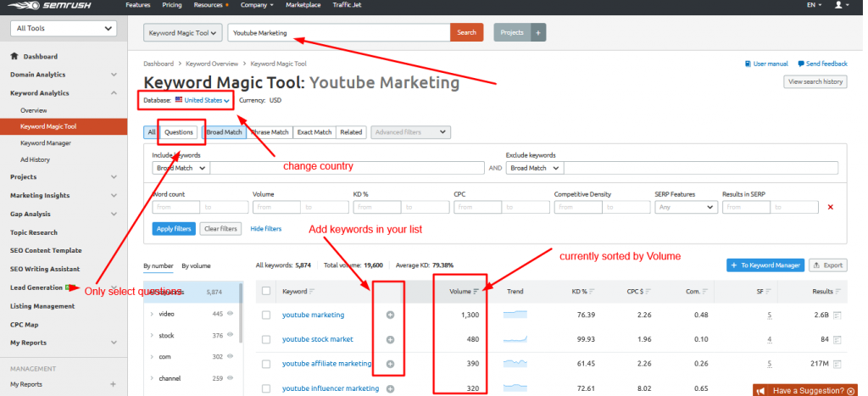Click Clear filters button

point(220,229)
